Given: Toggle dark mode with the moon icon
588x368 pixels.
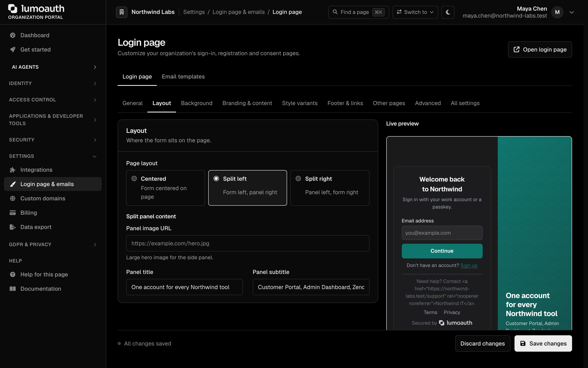Looking at the screenshot, I should click(448, 12).
